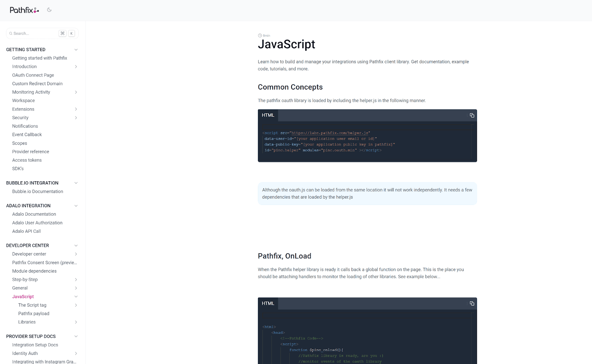Collapse the Bubble.io Integration section chevron
The height and width of the screenshot is (364, 592).
click(x=76, y=183)
